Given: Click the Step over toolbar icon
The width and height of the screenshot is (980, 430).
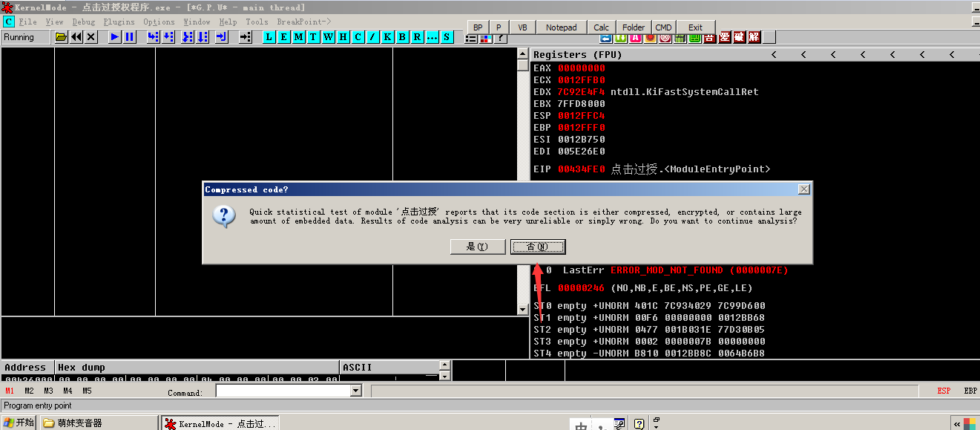Looking at the screenshot, I should click(168, 37).
